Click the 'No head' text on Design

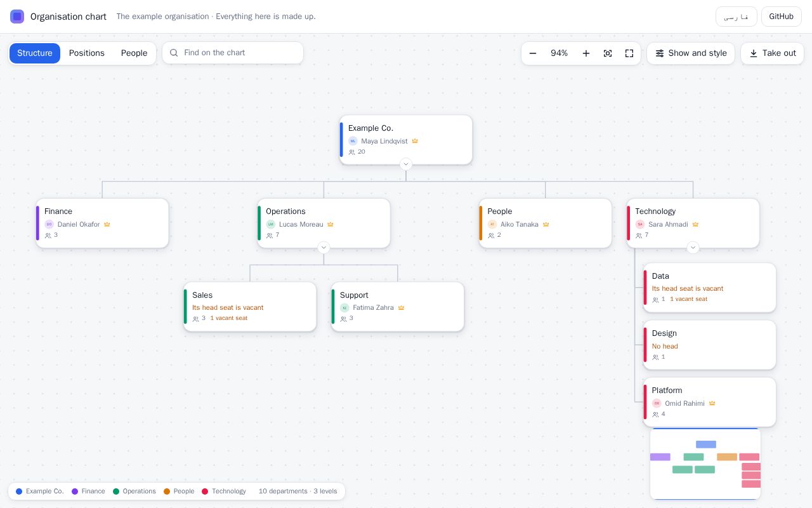[665, 346]
